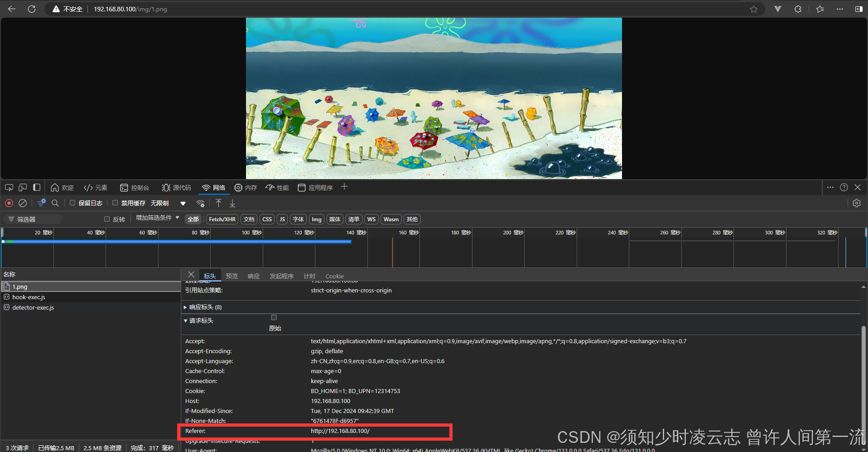Open the 元素 DevTools tab
This screenshot has height=452, width=868.
pos(96,188)
